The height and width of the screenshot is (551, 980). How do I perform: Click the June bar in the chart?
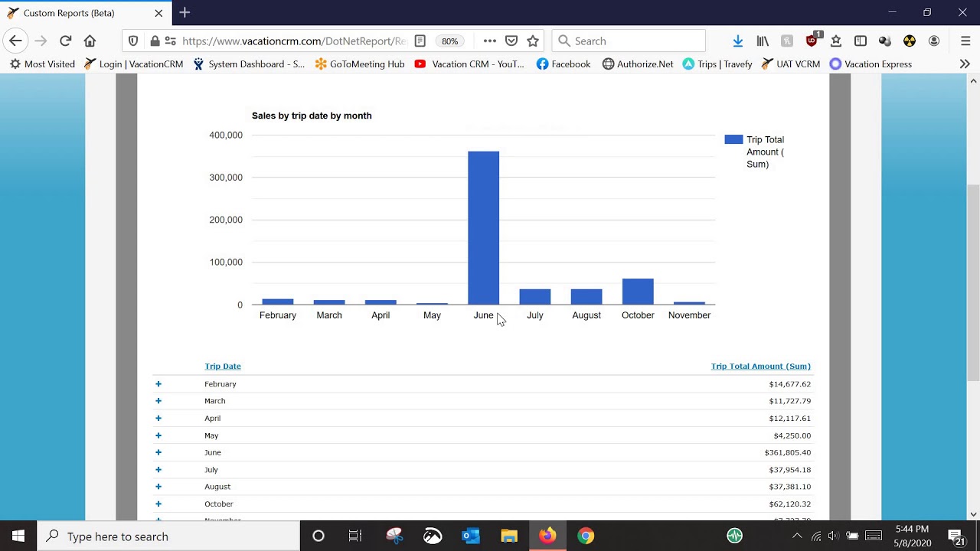483,228
